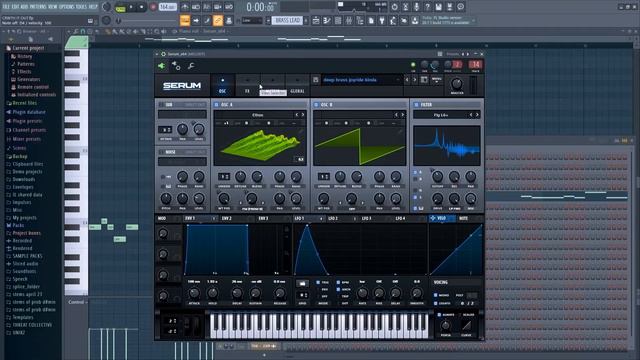Toggle the LFO BPM checkbox

(x=338, y=282)
